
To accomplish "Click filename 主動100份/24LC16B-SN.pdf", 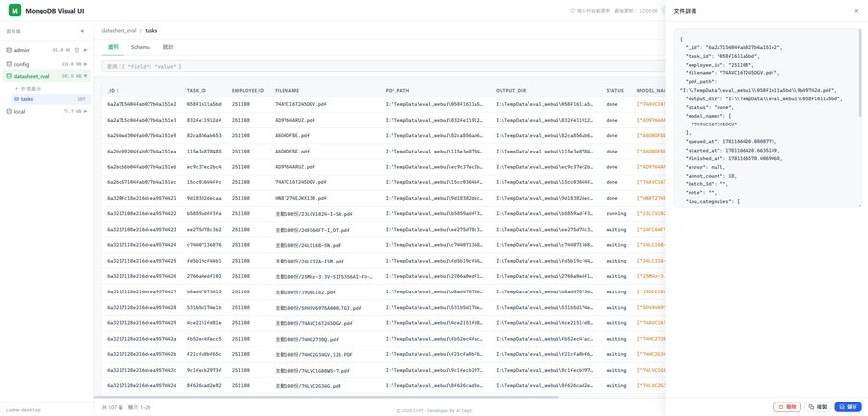I will click(308, 245).
